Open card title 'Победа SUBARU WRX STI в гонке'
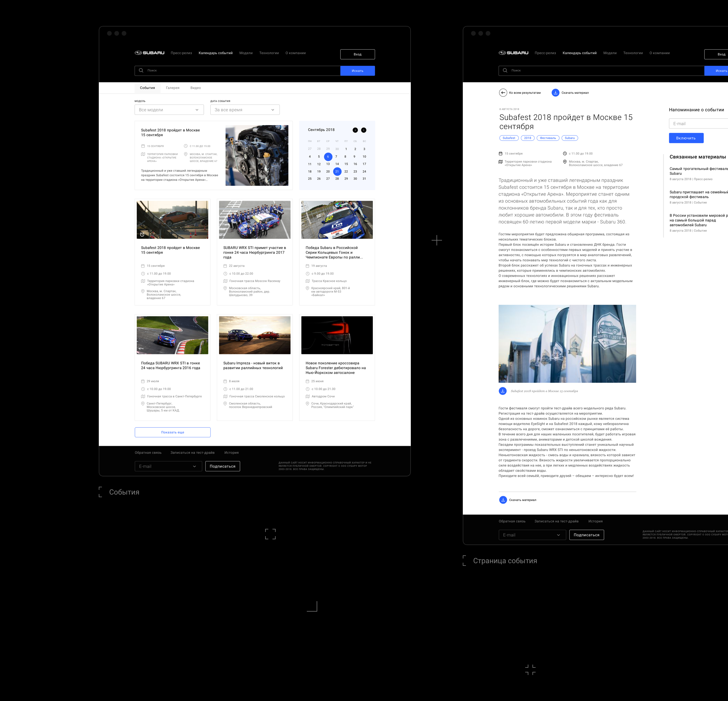Screen dimensions: 728x701 [171, 366]
